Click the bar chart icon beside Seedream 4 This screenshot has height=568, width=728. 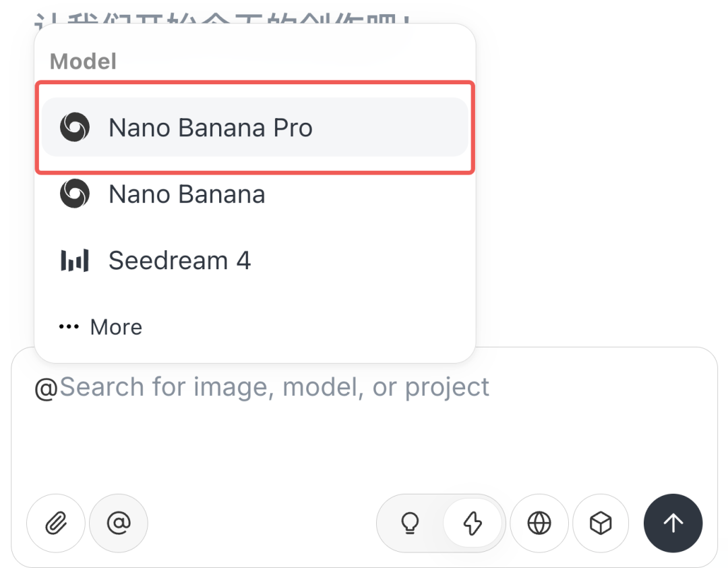74,260
